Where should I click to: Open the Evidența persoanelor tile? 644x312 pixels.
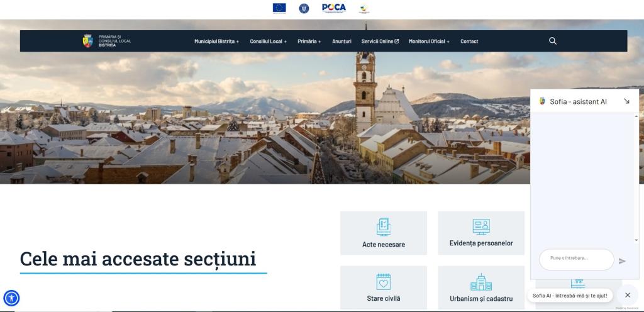[481, 233]
